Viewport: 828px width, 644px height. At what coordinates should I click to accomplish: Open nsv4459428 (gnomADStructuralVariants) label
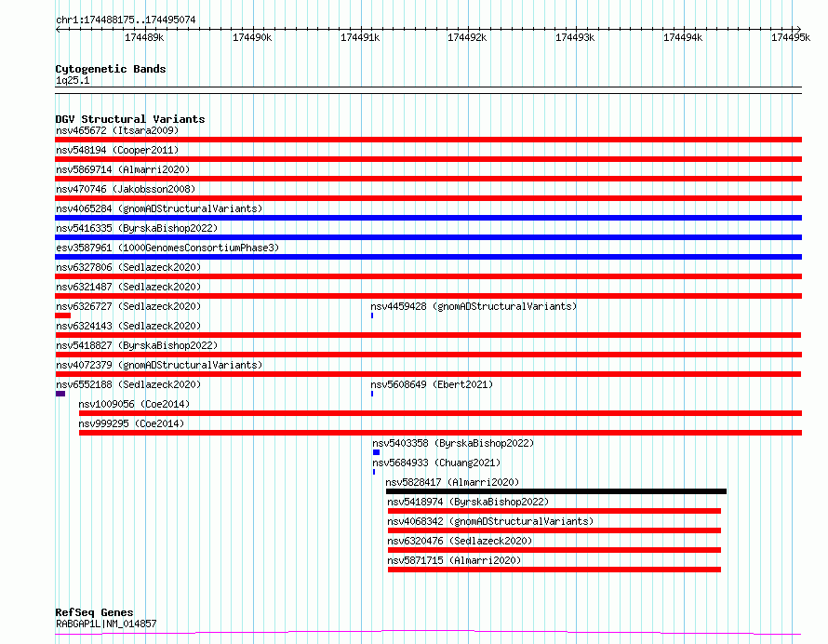pyautogui.click(x=474, y=306)
